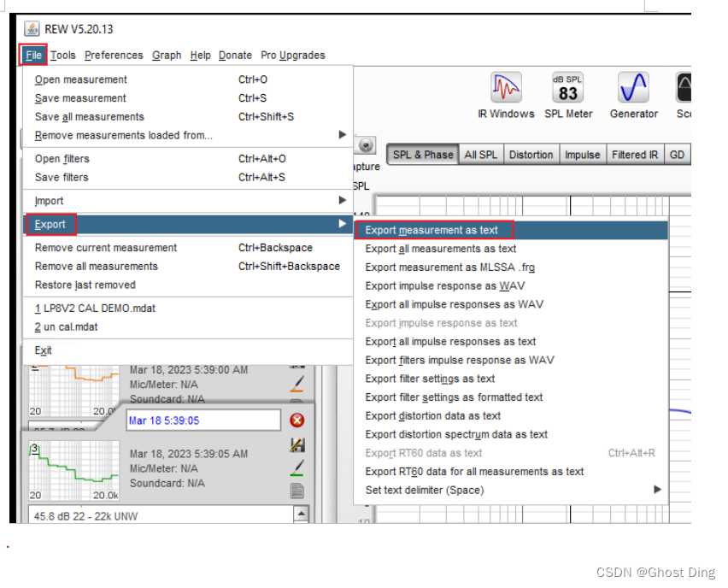The height and width of the screenshot is (588, 728).
Task: Click the capture camera button
Action: click(366, 145)
